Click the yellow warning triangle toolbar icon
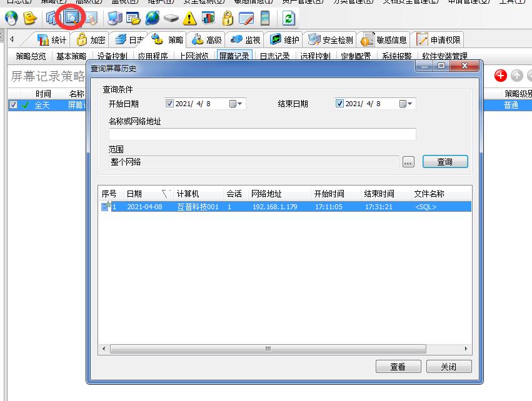Image resolution: width=532 pixels, height=401 pixels. 189,19
